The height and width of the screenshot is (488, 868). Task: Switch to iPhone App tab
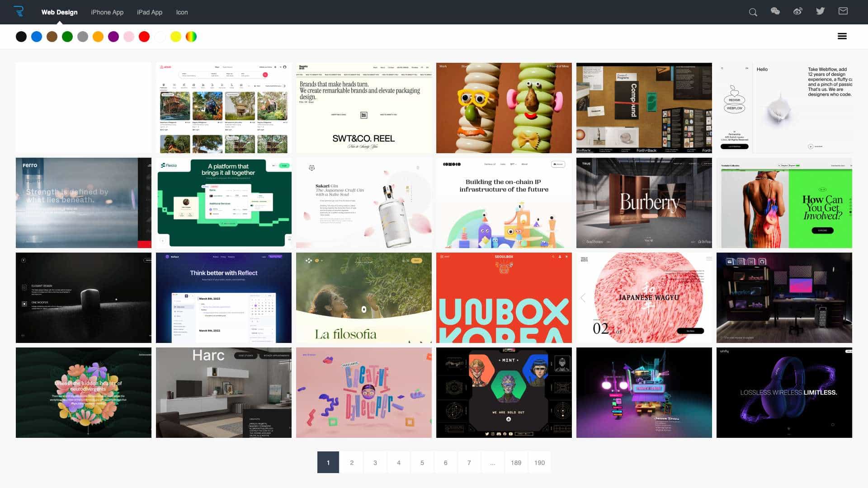click(x=107, y=12)
